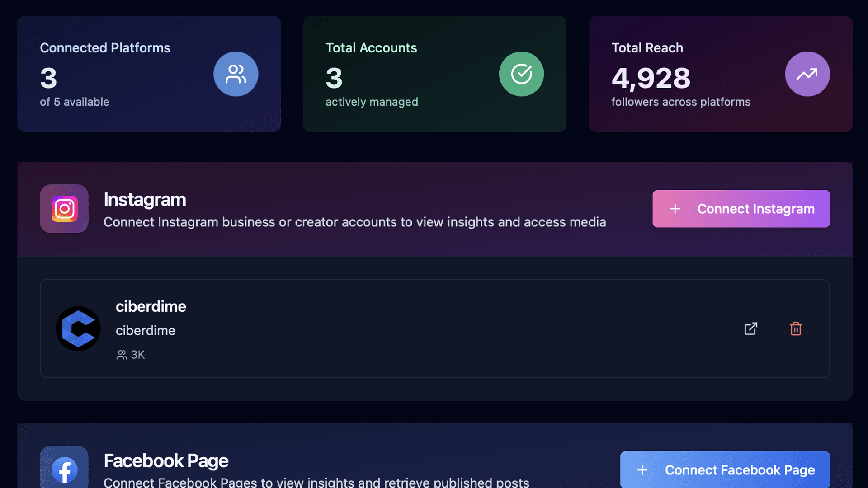
Task: Click 'followers across platforms' text
Action: (680, 102)
